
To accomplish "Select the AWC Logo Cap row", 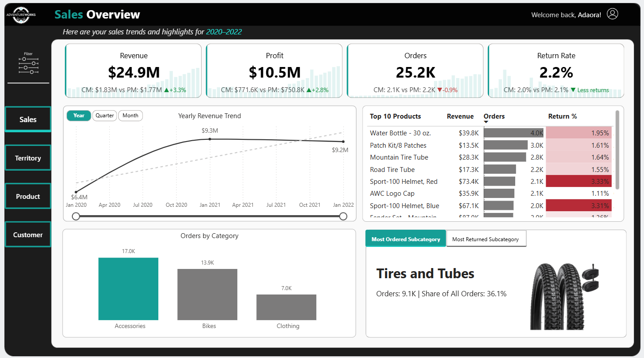I will coord(490,193).
